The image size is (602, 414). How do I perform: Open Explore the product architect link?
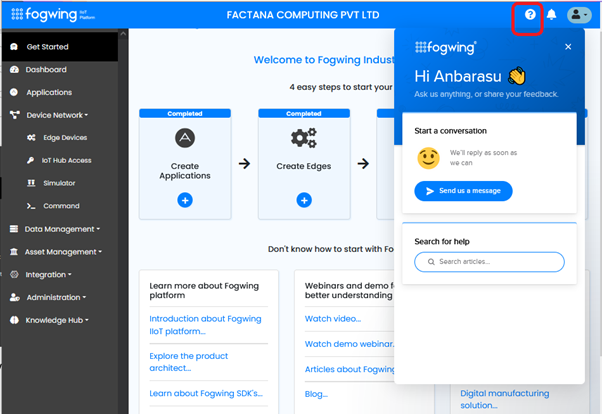pyautogui.click(x=189, y=362)
